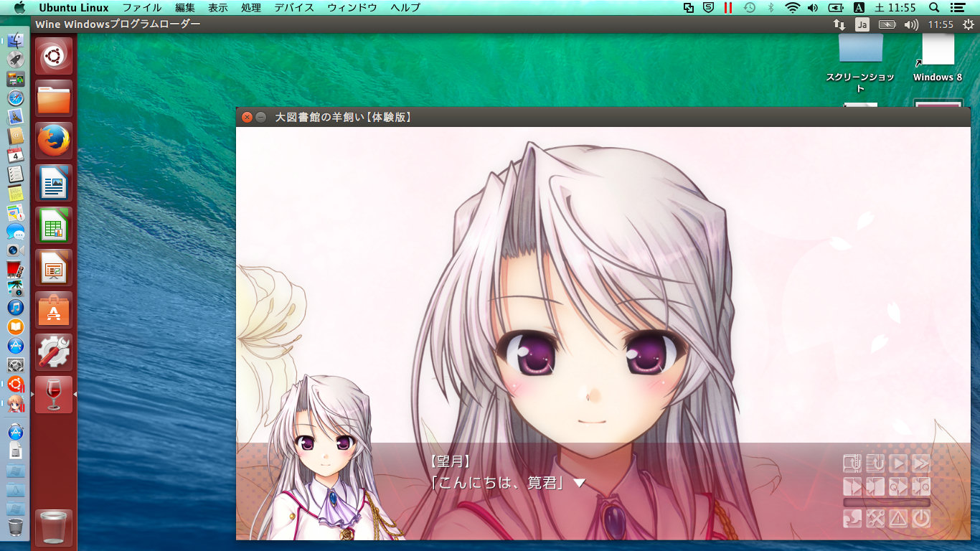Click the warning triangle icon in game panel

[898, 519]
